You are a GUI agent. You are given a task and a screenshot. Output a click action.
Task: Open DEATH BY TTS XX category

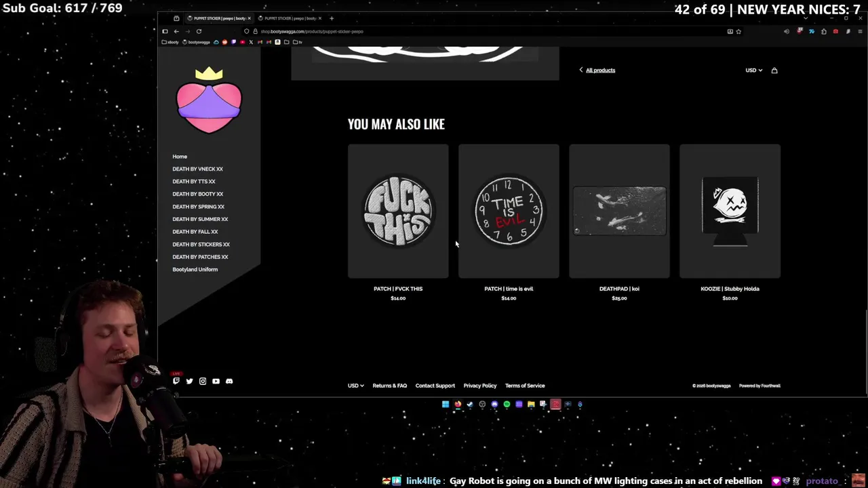[x=193, y=182]
